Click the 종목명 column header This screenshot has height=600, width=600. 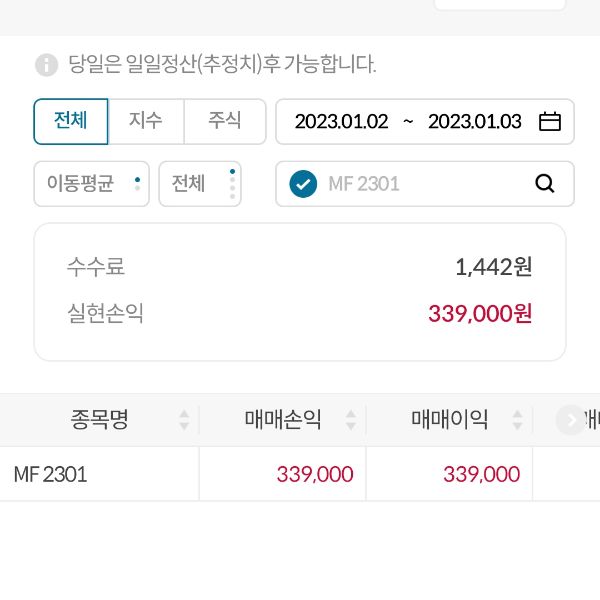(x=99, y=420)
